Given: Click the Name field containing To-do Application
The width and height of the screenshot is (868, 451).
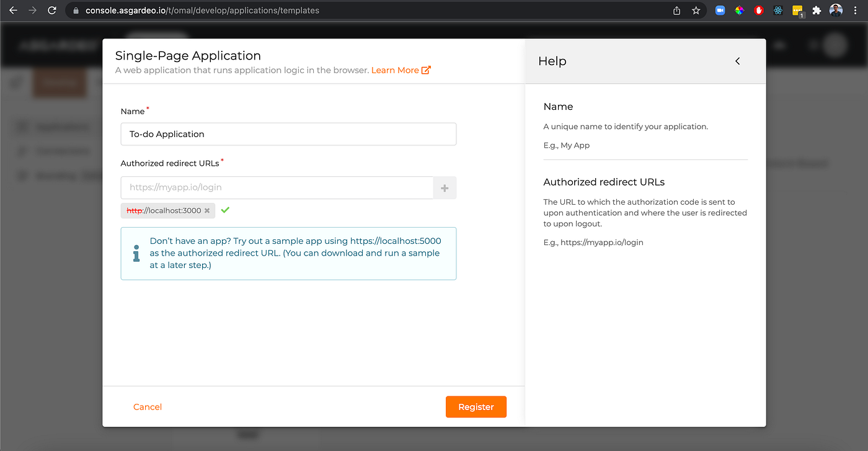Looking at the screenshot, I should (x=288, y=133).
